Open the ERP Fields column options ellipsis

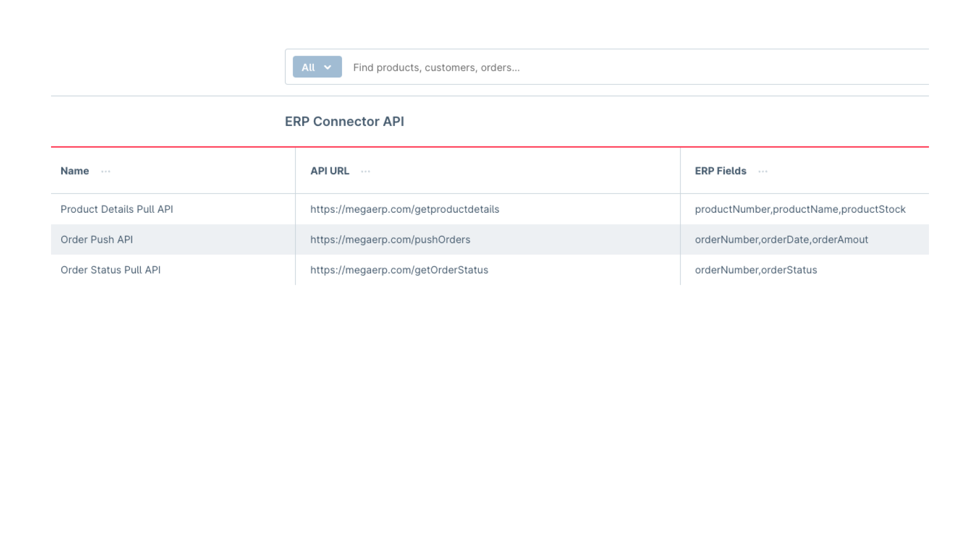coord(763,171)
